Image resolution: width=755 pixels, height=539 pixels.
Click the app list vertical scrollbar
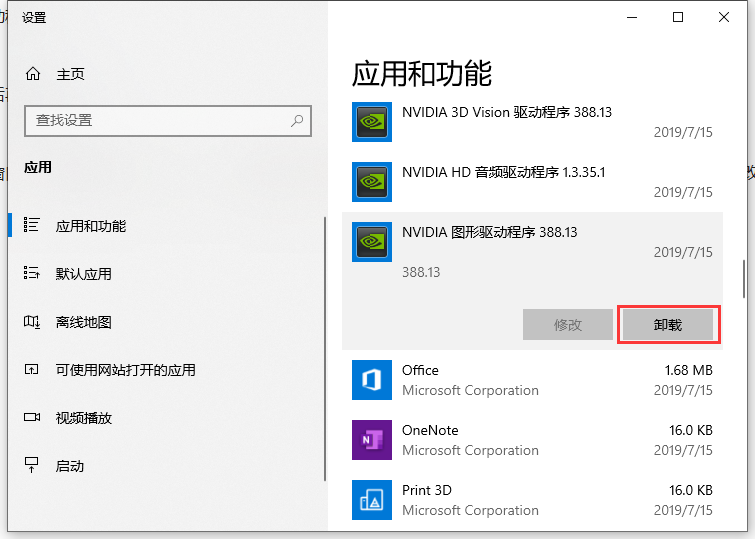[744, 279]
